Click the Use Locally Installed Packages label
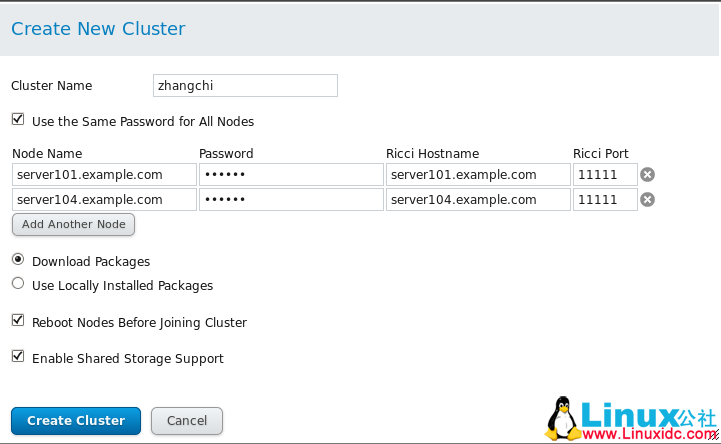 coord(122,285)
